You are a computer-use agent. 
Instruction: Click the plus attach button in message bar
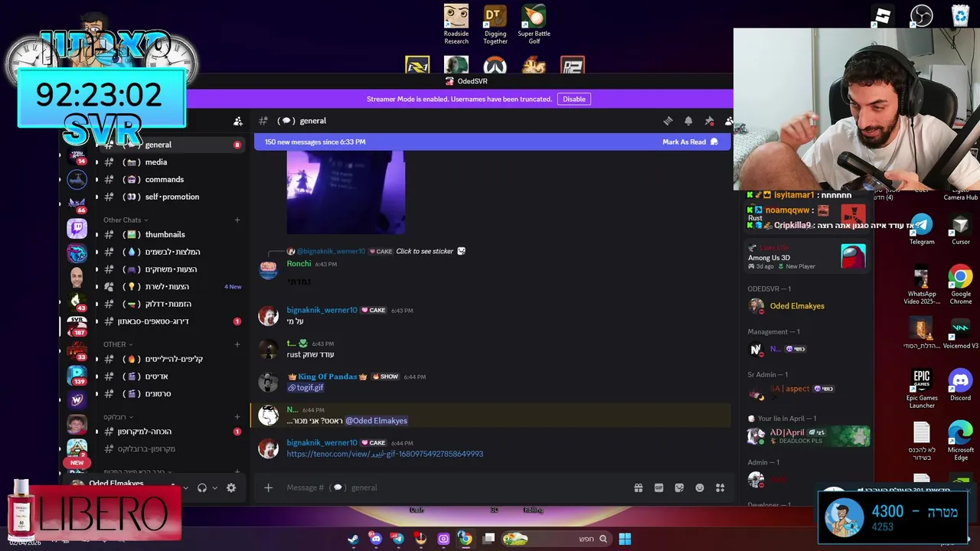pos(268,487)
